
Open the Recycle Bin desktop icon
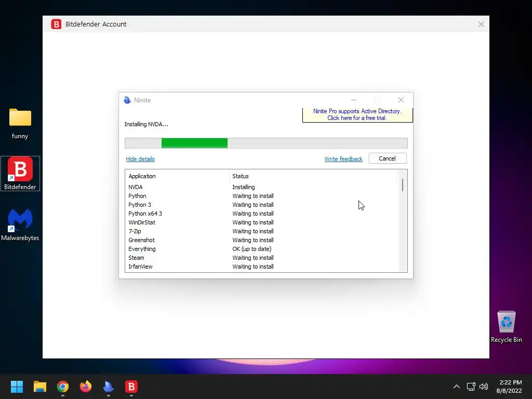[506, 326]
